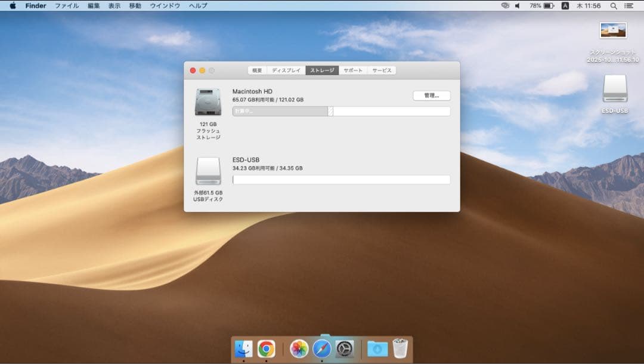Switch to the サービス tab
This screenshot has width=644, height=364.
click(382, 70)
